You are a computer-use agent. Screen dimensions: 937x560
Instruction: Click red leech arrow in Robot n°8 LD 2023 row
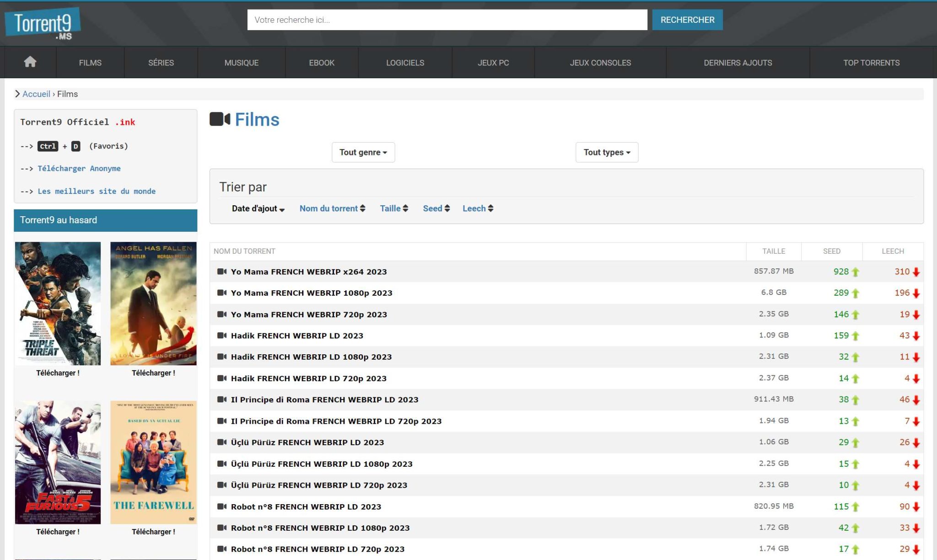[916, 507]
